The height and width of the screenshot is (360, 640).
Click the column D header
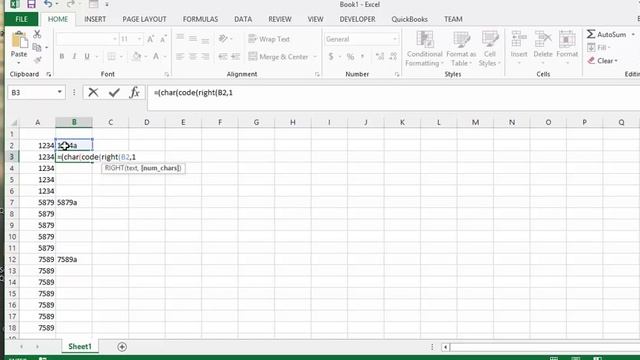point(147,122)
